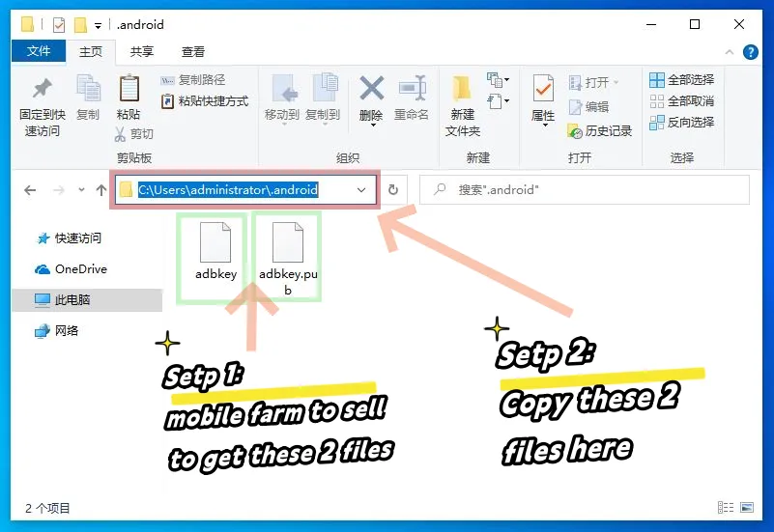Click the Refresh button beside address bar
The height and width of the screenshot is (532, 774).
click(393, 191)
